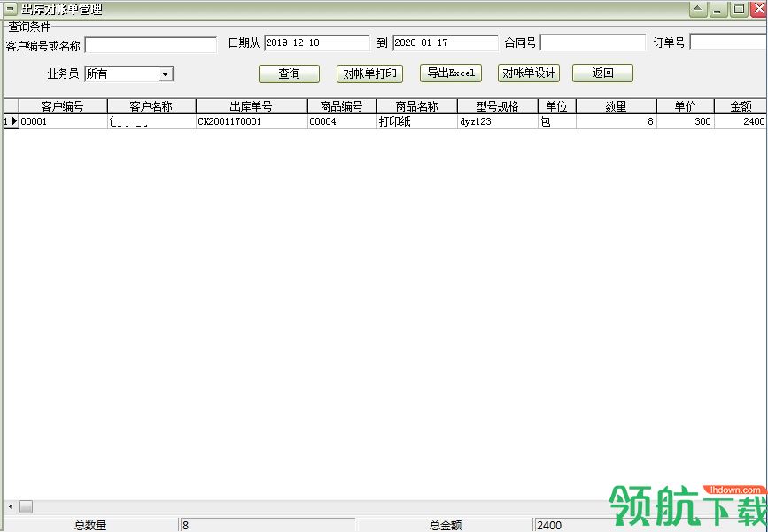
Task: Sort by 型号规格 column header
Action: pos(498,106)
